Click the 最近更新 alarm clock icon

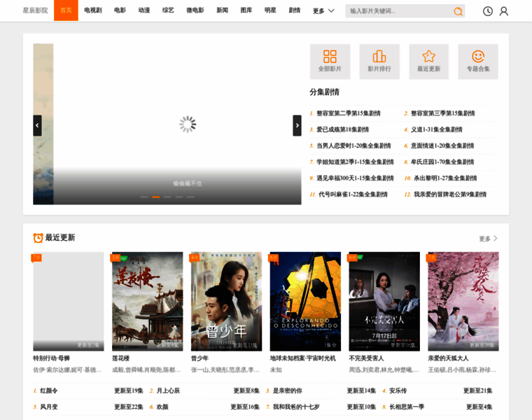38,238
